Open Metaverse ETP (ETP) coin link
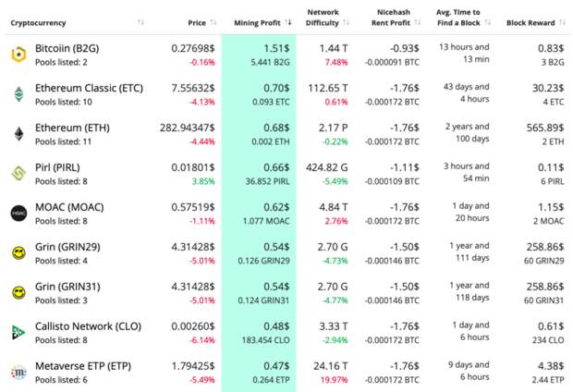Screen dimensions: 573x392 click(x=83, y=366)
